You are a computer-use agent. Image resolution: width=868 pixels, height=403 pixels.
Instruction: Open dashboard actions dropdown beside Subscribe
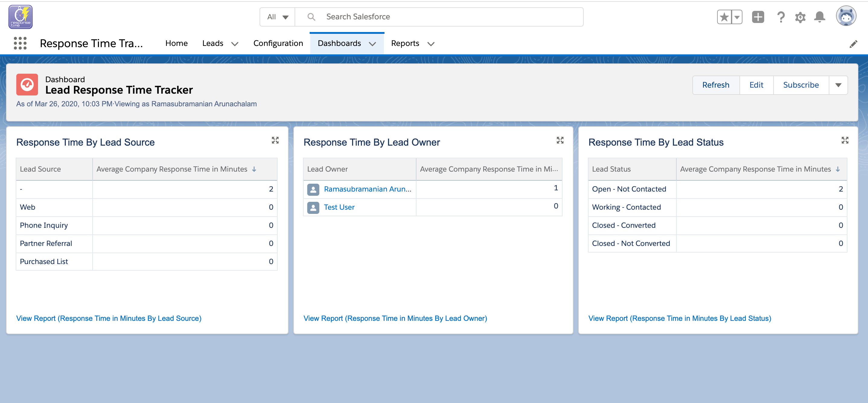[838, 85]
